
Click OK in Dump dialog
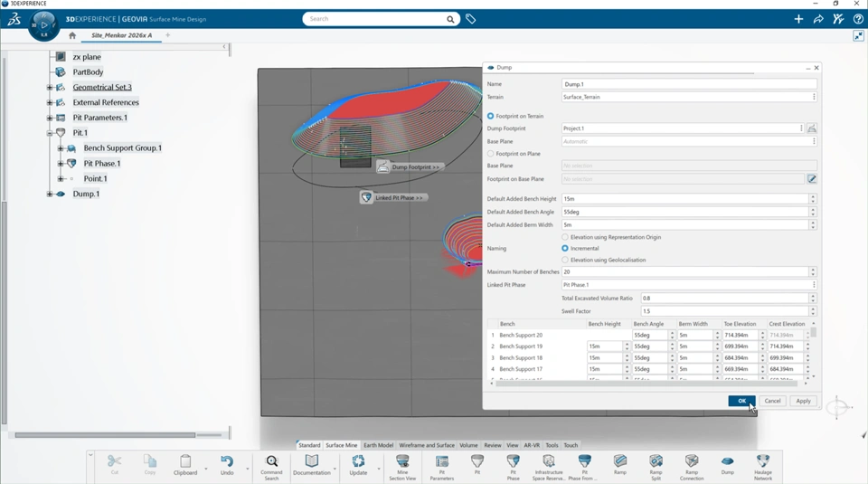(741, 401)
